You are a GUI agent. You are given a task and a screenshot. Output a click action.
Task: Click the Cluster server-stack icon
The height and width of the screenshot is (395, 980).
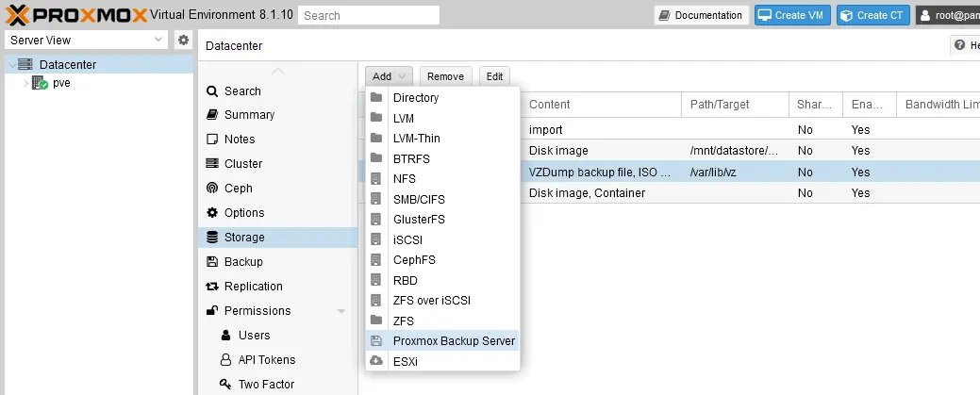212,164
